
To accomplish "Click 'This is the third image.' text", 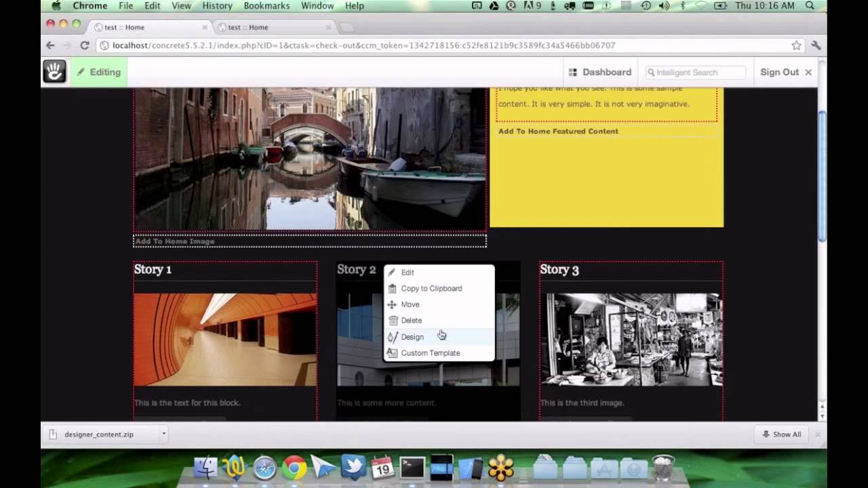I will pos(582,403).
